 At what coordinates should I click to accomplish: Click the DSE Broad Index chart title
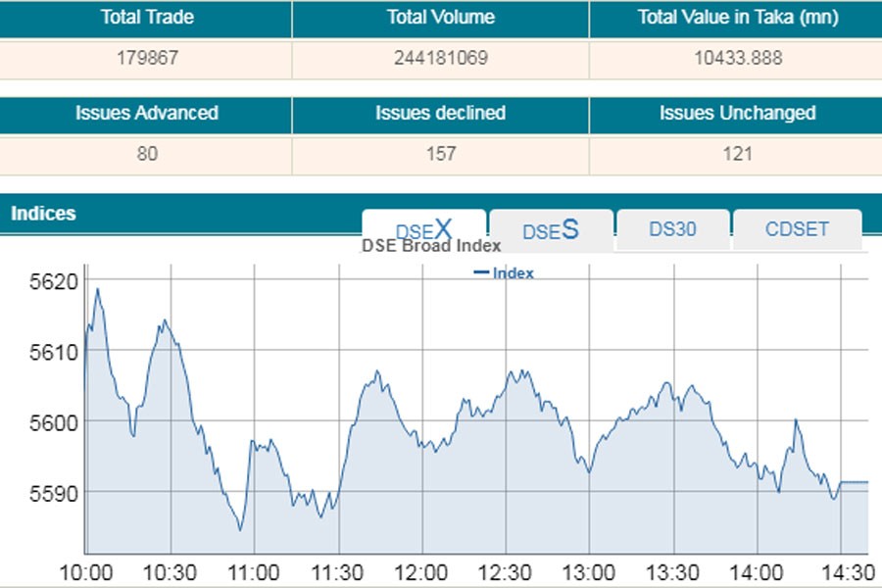click(431, 246)
